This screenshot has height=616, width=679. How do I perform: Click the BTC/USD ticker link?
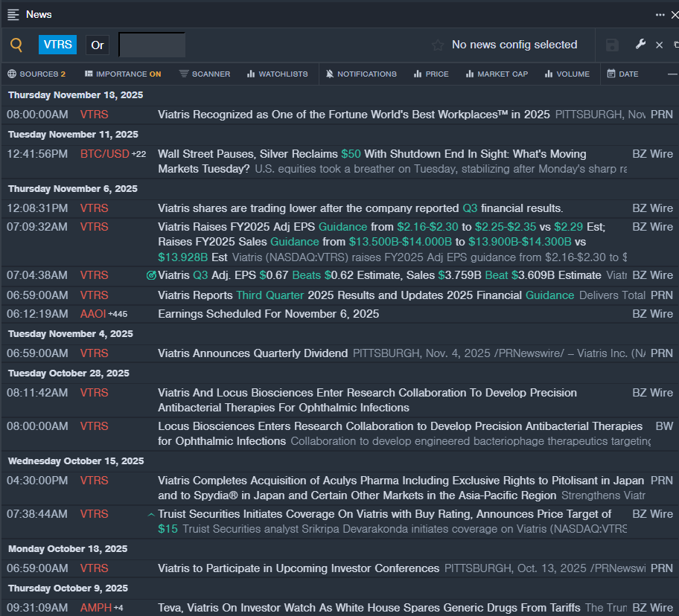coord(104,154)
